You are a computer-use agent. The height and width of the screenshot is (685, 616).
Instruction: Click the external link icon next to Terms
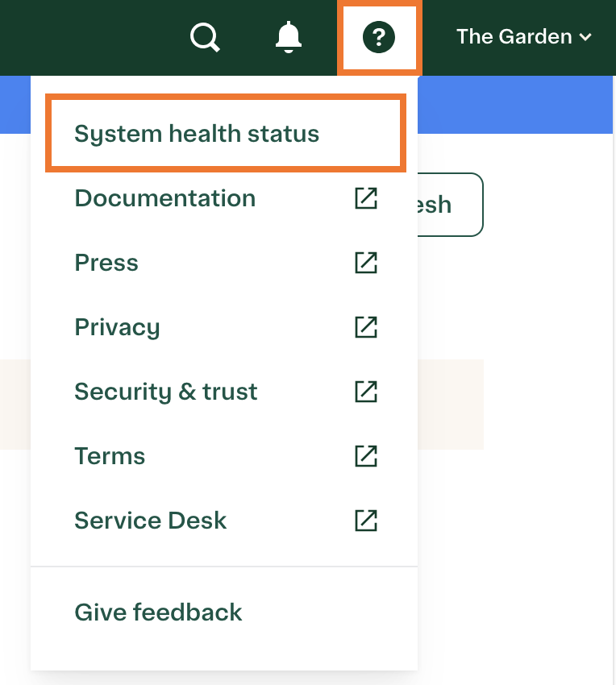[x=366, y=456]
